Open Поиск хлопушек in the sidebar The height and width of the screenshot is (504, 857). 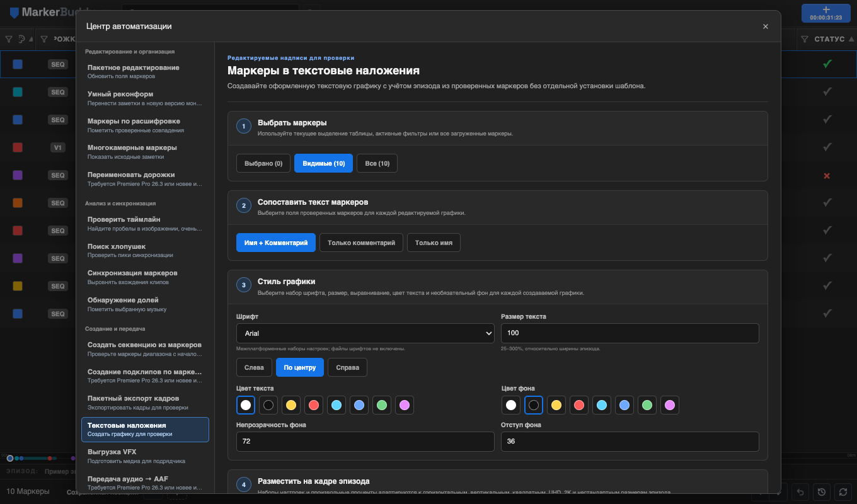point(145,250)
